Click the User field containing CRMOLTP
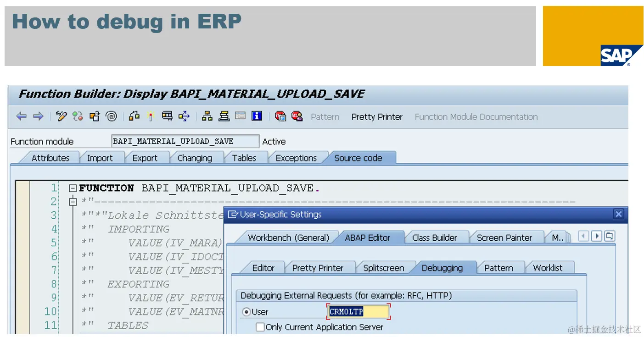This screenshot has height=337, width=644. [358, 312]
